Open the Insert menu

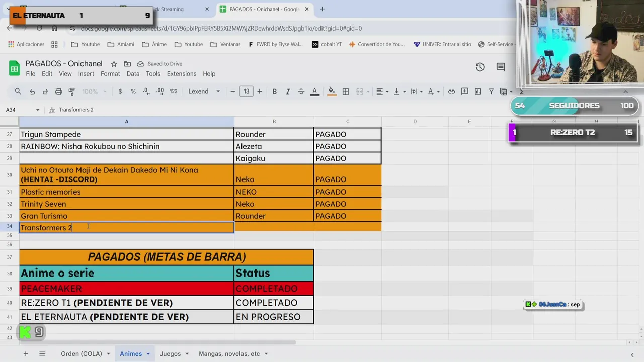(x=86, y=74)
